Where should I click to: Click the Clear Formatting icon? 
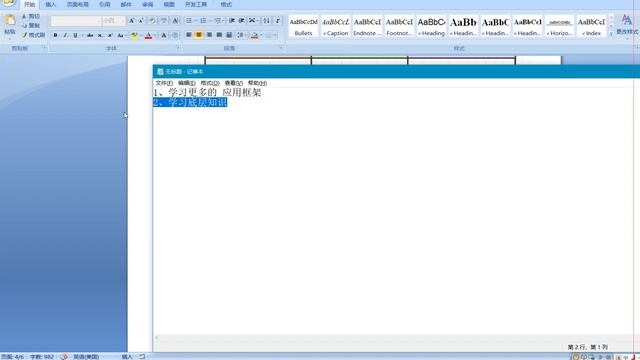pos(152,21)
